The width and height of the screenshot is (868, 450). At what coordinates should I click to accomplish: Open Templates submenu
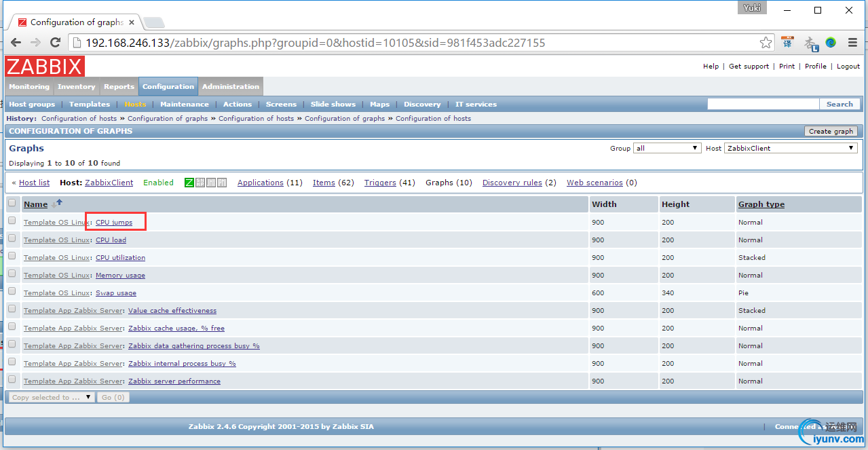pos(90,105)
